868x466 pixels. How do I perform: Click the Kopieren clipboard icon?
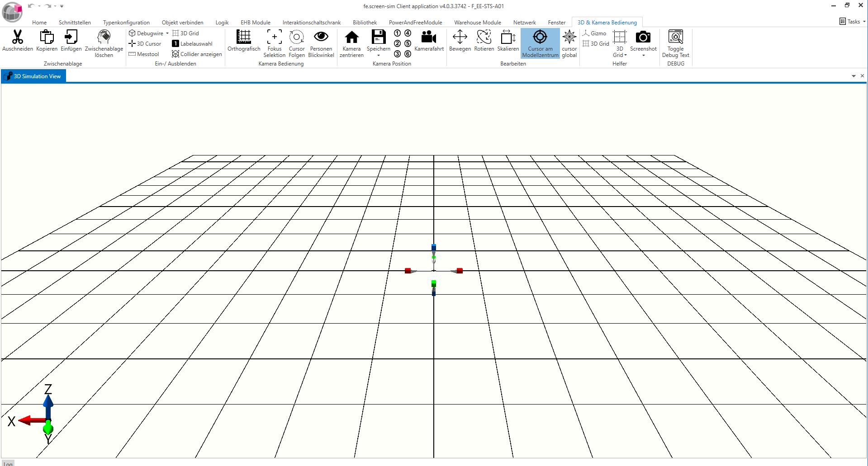(x=47, y=37)
